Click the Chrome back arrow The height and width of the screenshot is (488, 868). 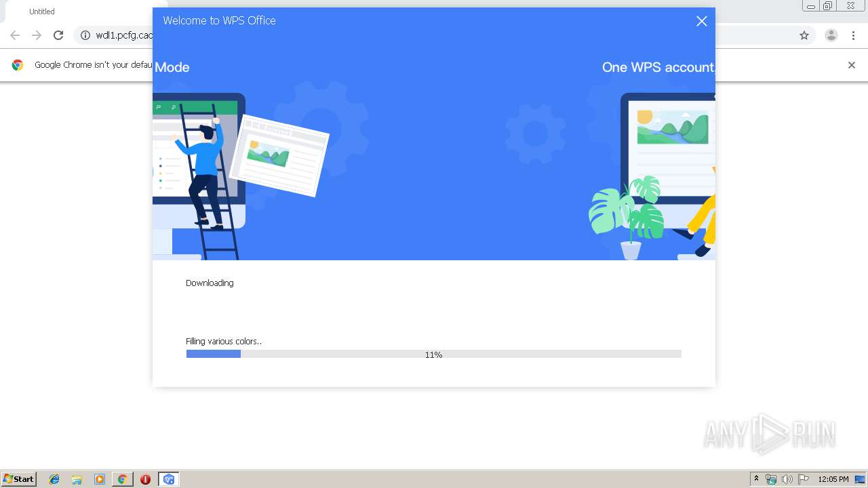tap(15, 35)
